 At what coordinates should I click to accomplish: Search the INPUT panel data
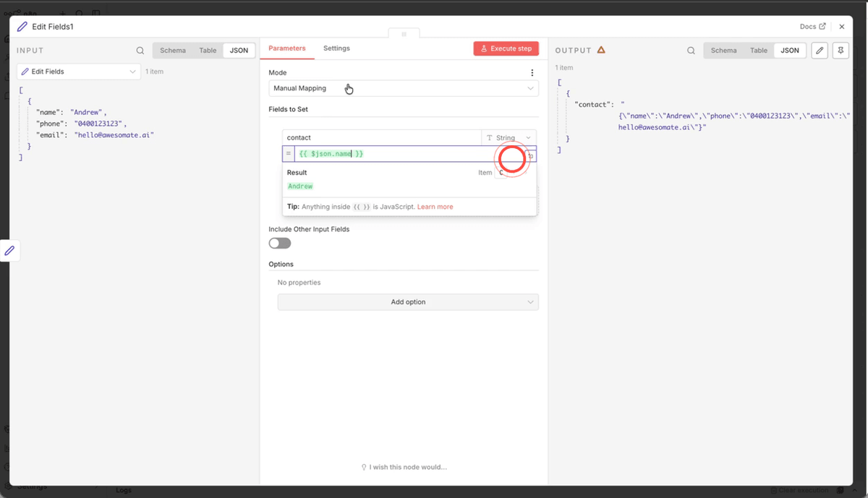[140, 51]
